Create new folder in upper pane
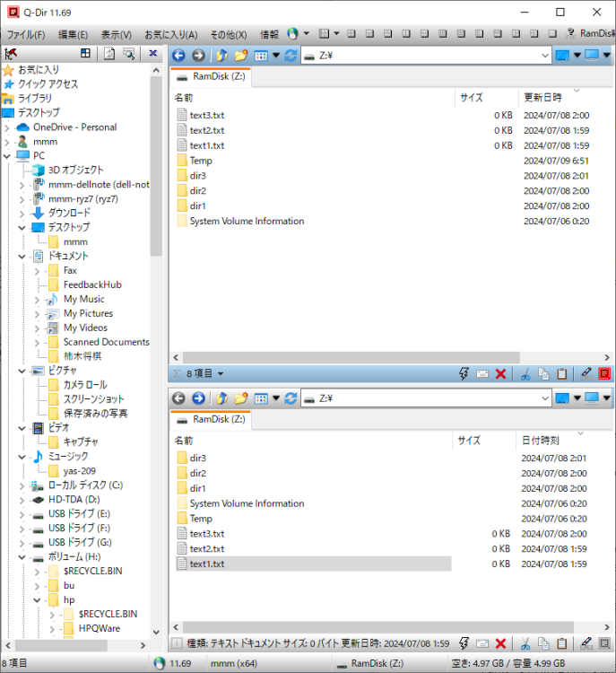Image resolution: width=616 pixels, height=673 pixels. [241, 56]
